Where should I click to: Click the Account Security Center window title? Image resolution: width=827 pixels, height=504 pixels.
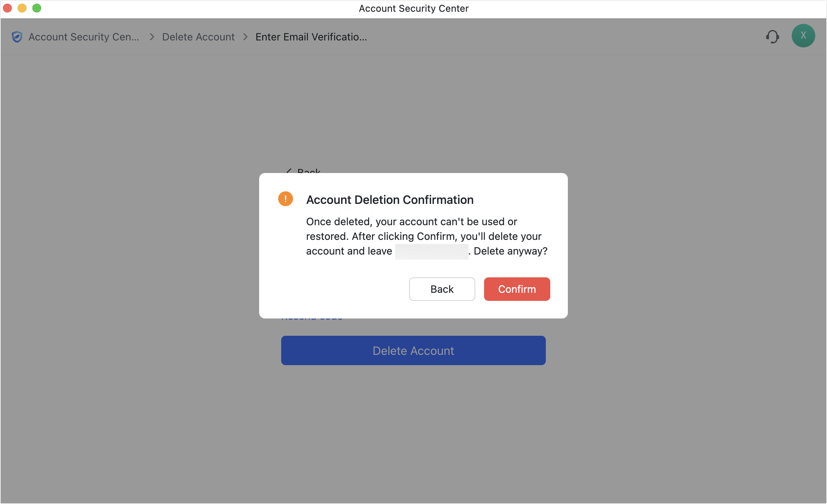click(x=413, y=8)
